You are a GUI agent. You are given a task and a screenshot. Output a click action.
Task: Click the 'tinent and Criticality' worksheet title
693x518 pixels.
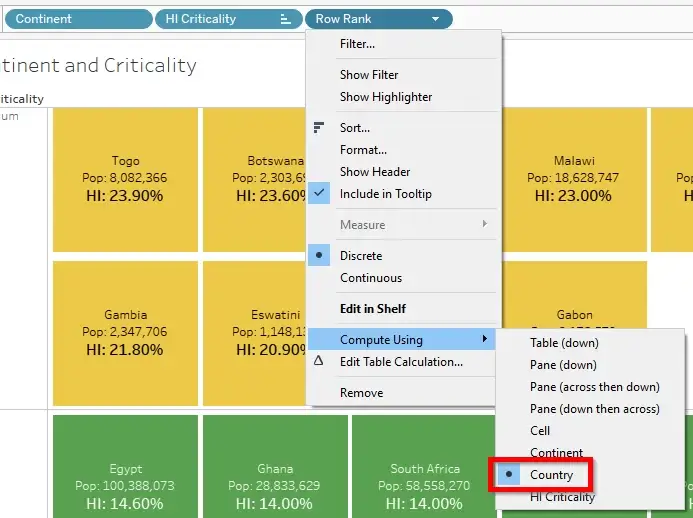point(98,65)
